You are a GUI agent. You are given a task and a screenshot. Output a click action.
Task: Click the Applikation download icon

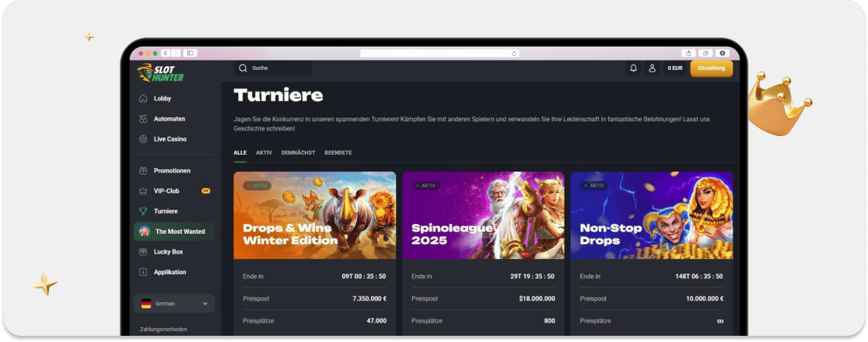coord(143,272)
